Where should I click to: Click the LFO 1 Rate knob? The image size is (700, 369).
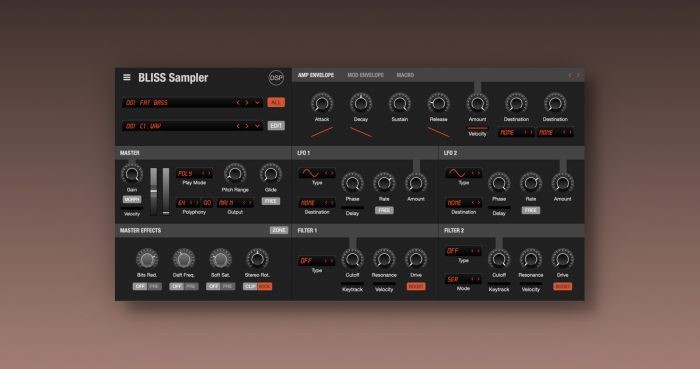(384, 183)
